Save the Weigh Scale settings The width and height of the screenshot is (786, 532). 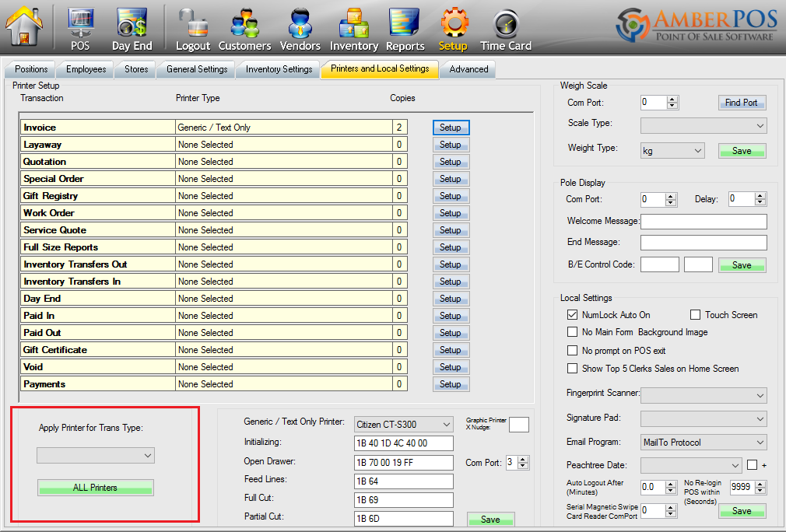click(742, 150)
